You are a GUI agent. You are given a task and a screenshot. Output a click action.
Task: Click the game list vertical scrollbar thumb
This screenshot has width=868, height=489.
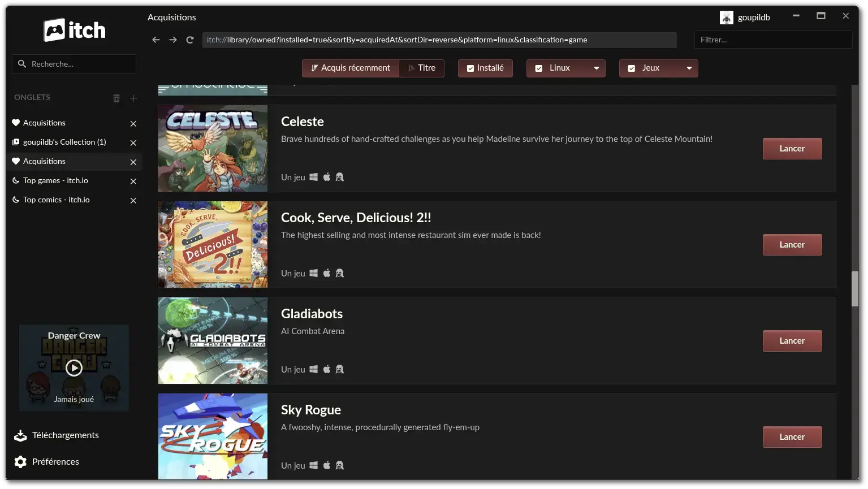click(x=855, y=289)
